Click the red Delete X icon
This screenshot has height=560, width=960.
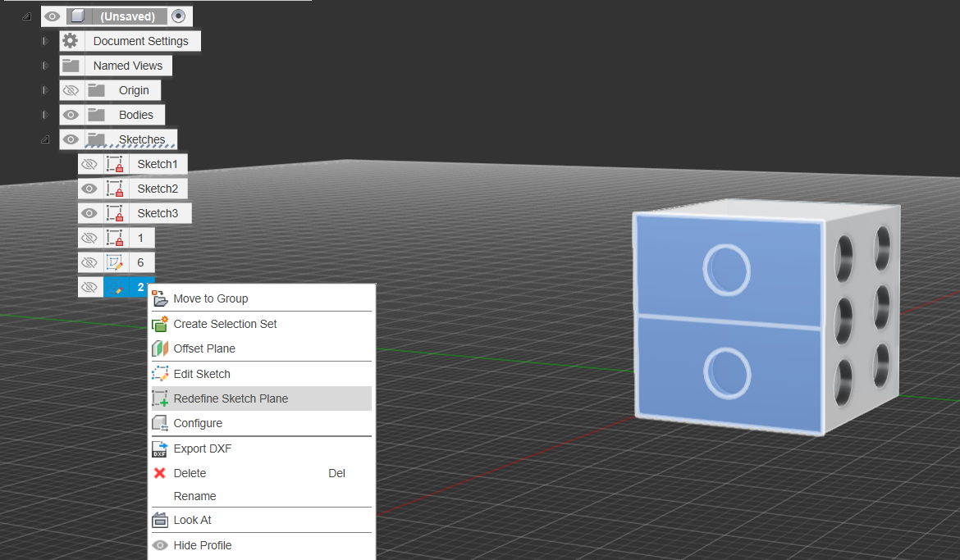[x=160, y=473]
